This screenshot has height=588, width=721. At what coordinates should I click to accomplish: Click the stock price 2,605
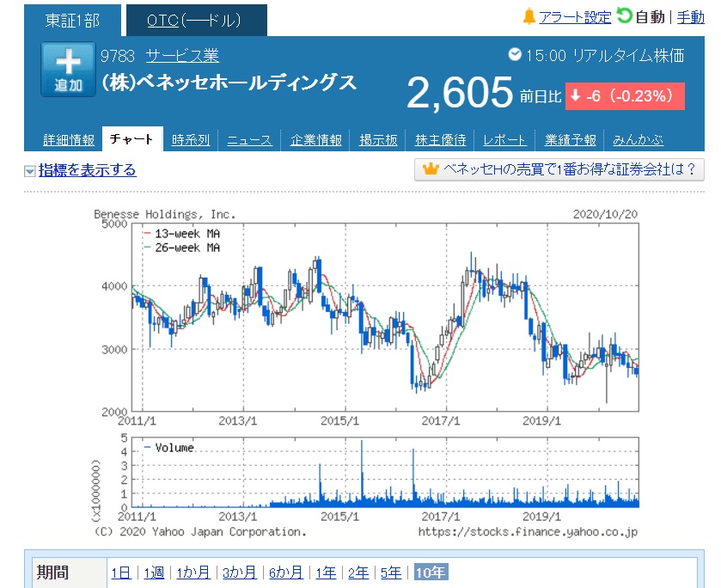460,93
